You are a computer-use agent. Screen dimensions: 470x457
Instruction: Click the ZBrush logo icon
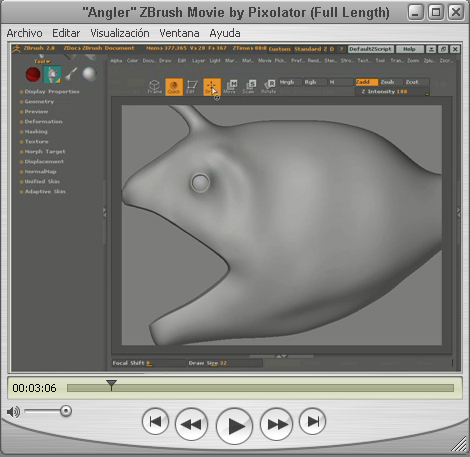click(16, 49)
